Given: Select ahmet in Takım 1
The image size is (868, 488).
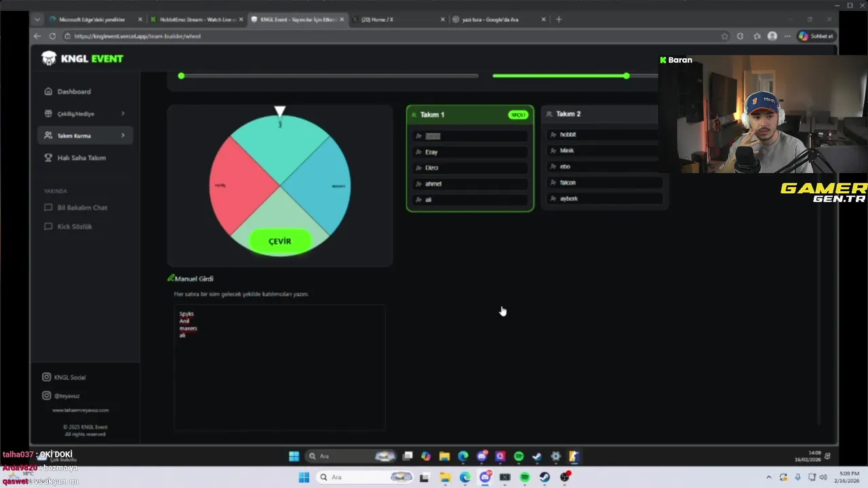Looking at the screenshot, I should (x=470, y=184).
